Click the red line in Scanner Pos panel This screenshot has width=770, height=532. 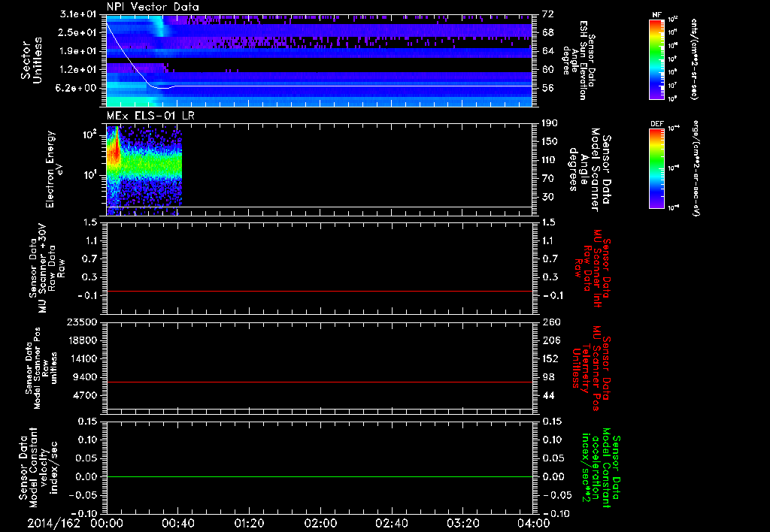click(x=319, y=382)
